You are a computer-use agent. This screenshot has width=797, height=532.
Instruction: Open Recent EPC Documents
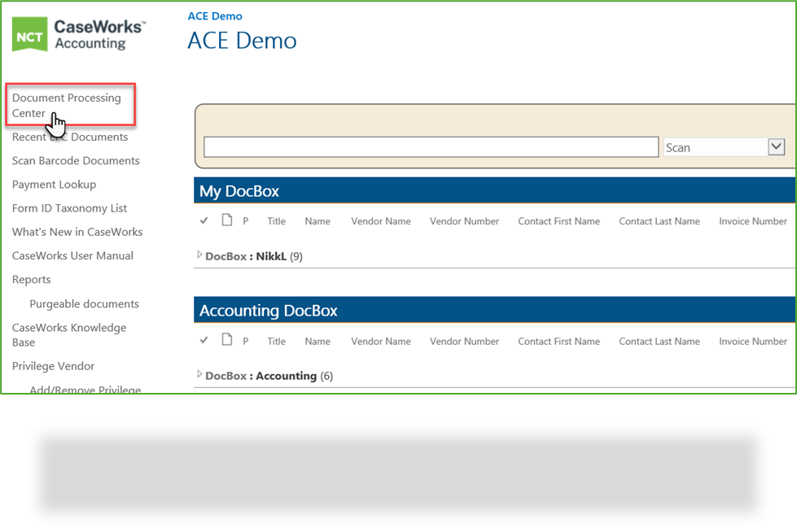[x=70, y=137]
